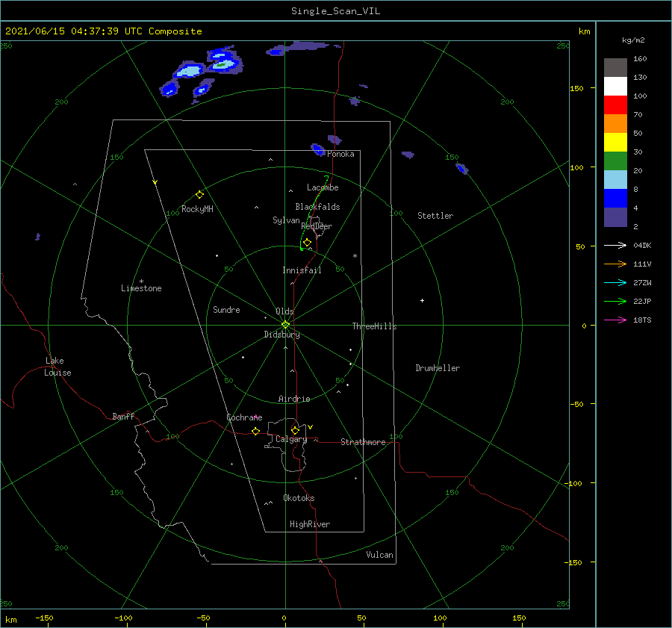The height and width of the screenshot is (628, 672).
Task: Click the white 04DK arrow in legend
Action: tap(615, 245)
